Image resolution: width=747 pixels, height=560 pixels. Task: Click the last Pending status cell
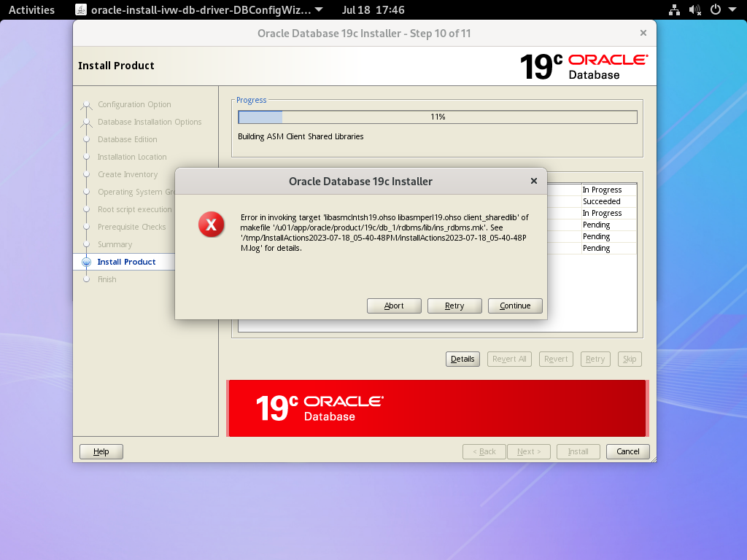pyautogui.click(x=609, y=248)
